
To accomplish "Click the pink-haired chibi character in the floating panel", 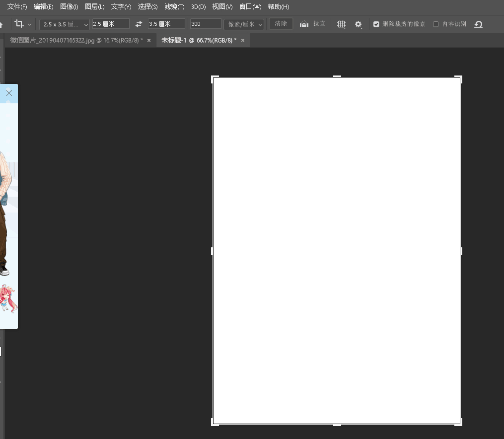I will [x=8, y=298].
